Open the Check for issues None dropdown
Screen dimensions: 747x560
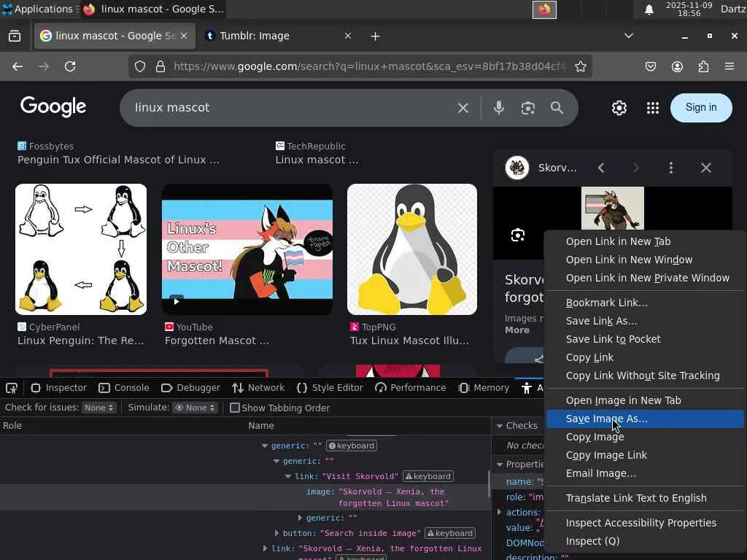pos(98,408)
